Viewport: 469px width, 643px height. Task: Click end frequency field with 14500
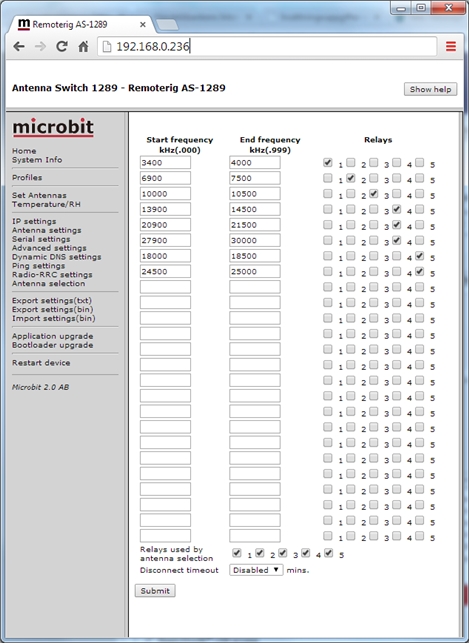tap(255, 209)
